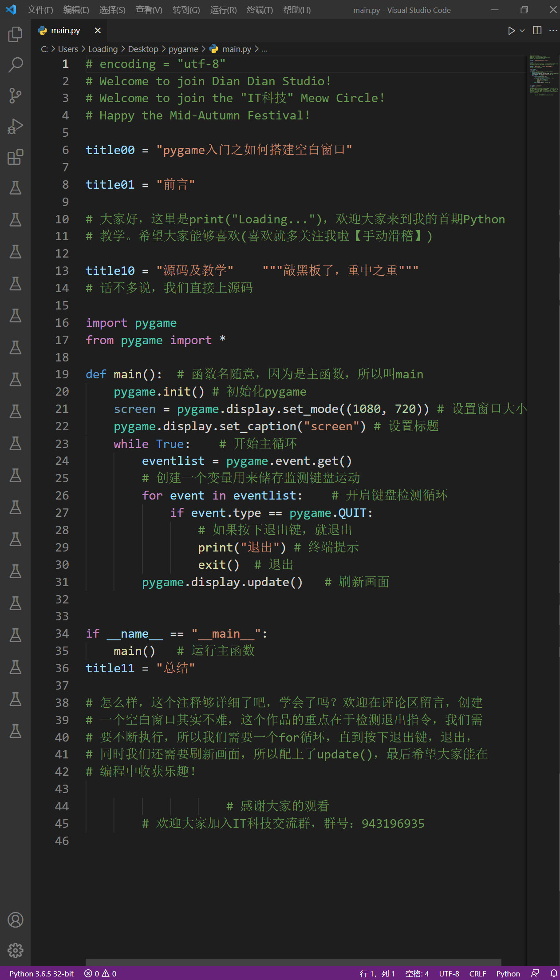Split the editor to the right
Viewport: 560px width, 980px height.
537,30
